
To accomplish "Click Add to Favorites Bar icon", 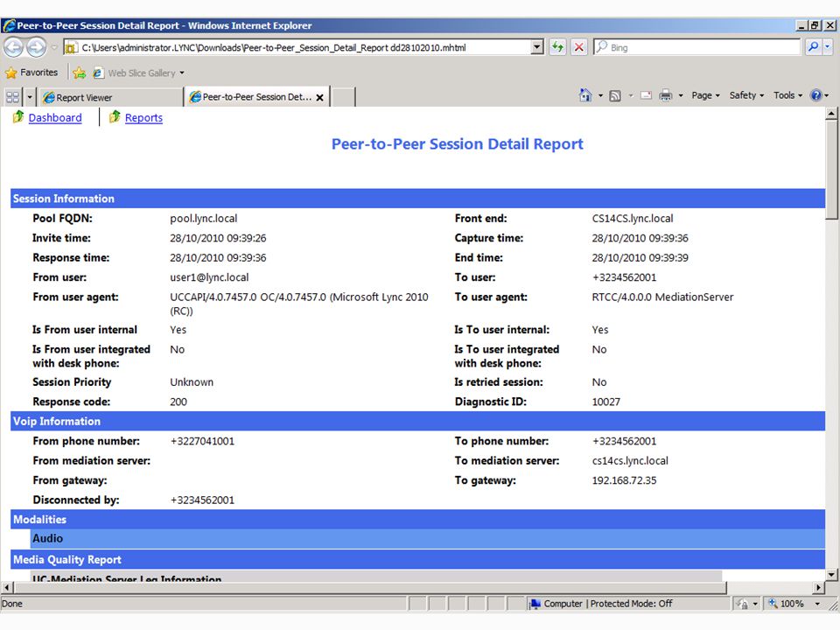I will 80,73.
